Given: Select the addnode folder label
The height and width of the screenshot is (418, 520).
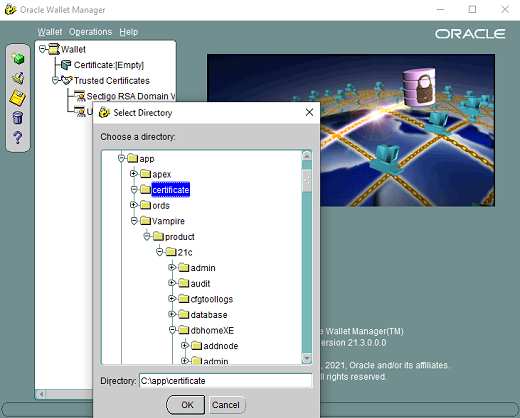Looking at the screenshot, I should coord(221,346).
